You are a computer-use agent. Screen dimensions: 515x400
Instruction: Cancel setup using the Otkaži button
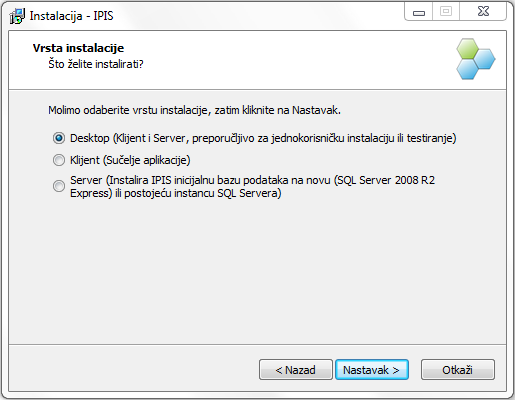pyautogui.click(x=458, y=370)
